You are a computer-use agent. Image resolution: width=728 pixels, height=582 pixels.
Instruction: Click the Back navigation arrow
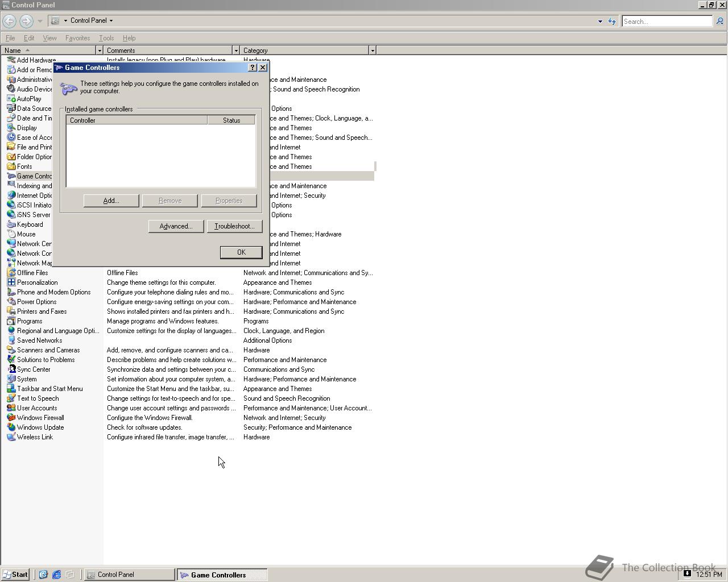[9, 21]
